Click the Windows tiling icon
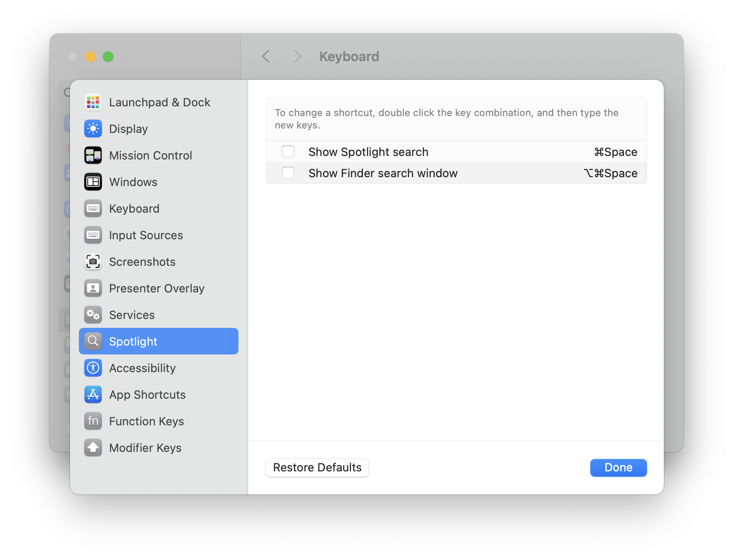733x560 pixels. [x=93, y=182]
